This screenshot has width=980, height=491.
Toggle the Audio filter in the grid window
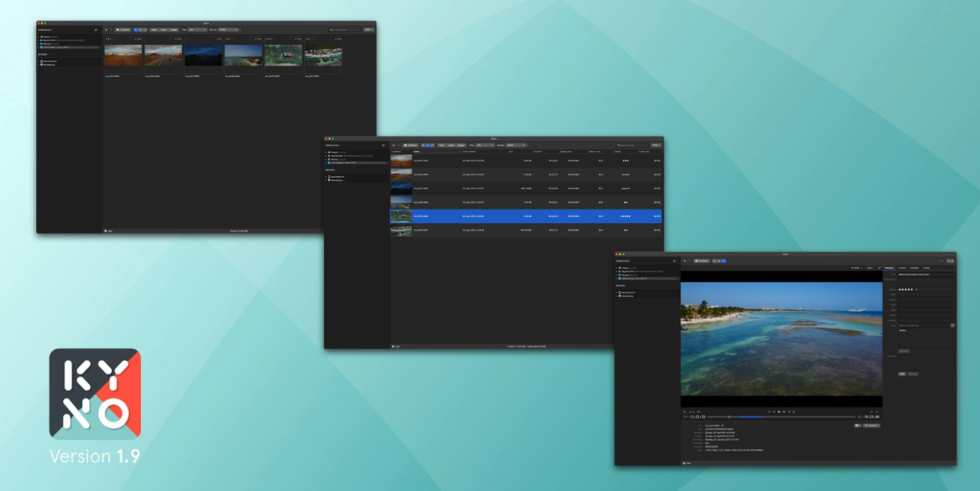pos(164,30)
